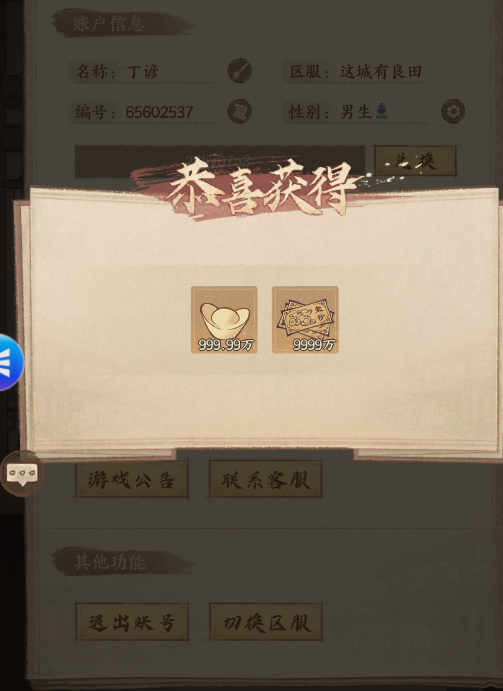This screenshot has width=503, height=691.
Task: Open 游戏公告 game announcements
Action: pos(132,479)
